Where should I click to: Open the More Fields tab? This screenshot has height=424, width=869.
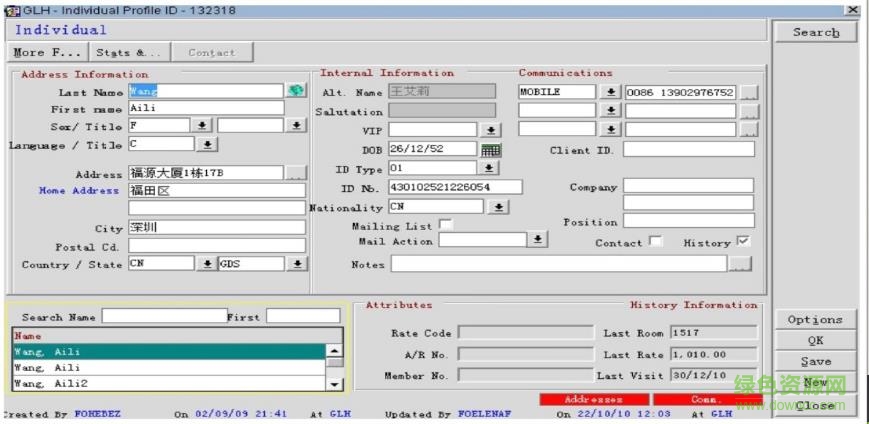point(49,52)
